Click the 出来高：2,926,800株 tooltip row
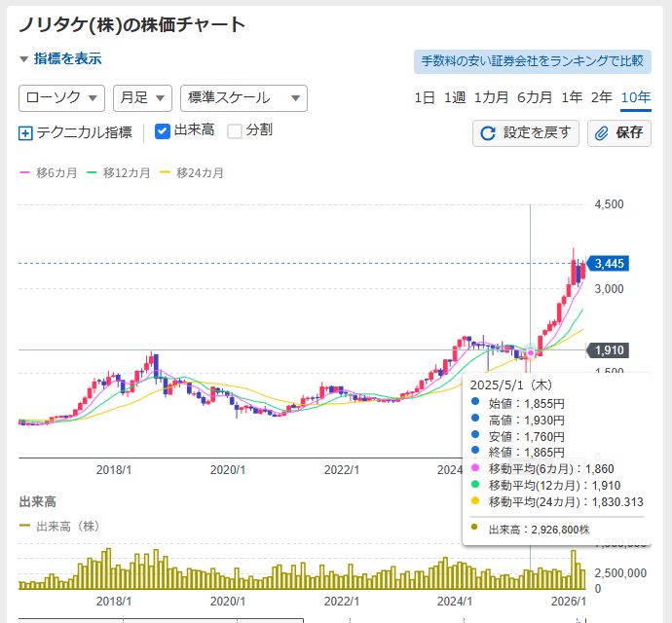The width and height of the screenshot is (672, 623). pos(531,530)
